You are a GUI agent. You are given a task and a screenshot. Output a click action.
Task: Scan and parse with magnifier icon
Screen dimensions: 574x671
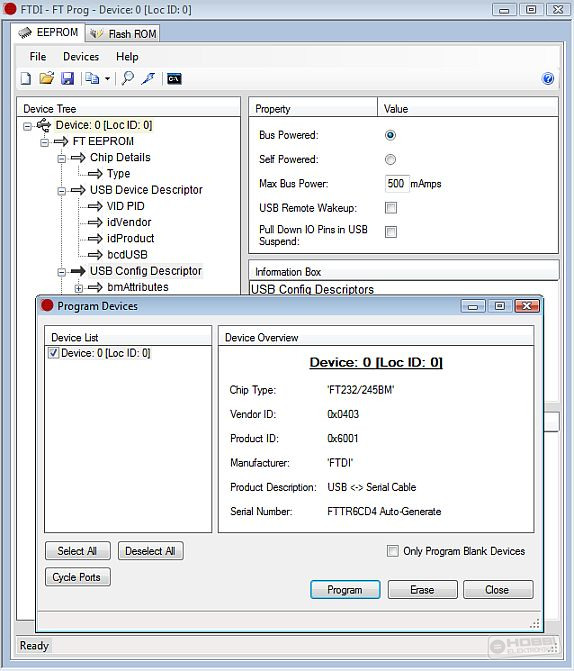pyautogui.click(x=128, y=79)
